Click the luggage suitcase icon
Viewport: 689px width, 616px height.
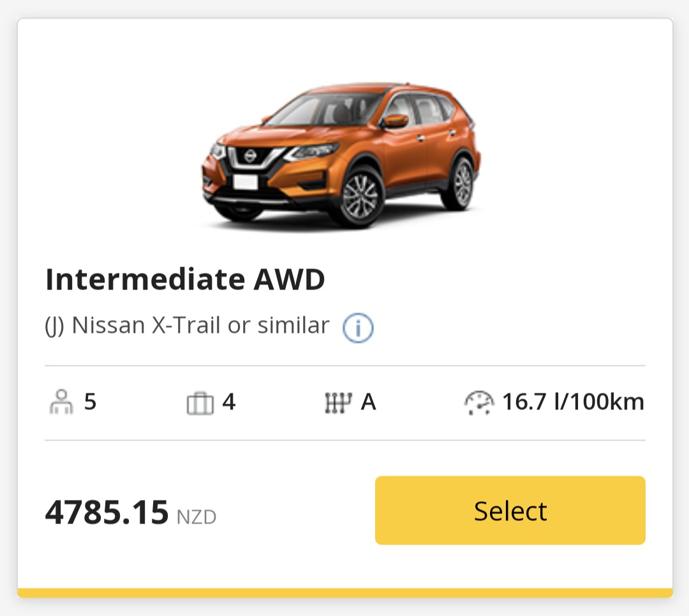coord(200,404)
